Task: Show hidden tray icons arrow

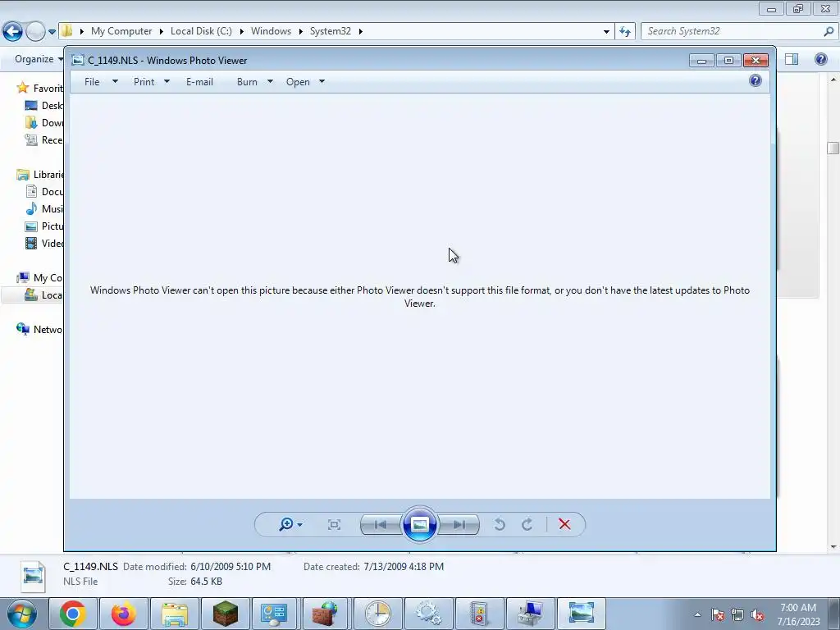Action: (x=697, y=614)
